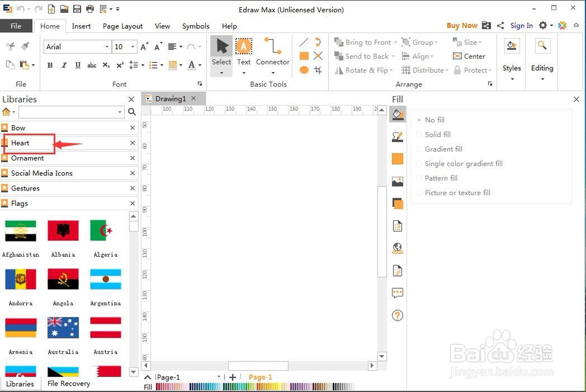Screen dimensions: 586x392
Task: Select Picture or texture fill option
Action: tap(453, 193)
